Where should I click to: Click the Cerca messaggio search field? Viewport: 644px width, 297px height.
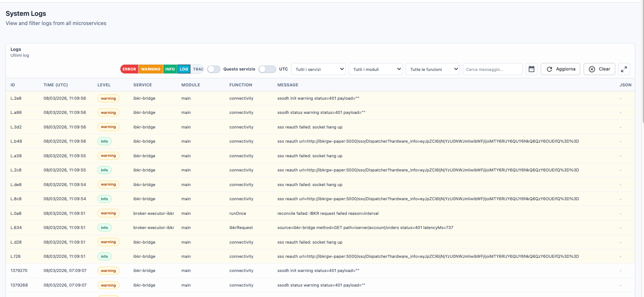(492, 69)
